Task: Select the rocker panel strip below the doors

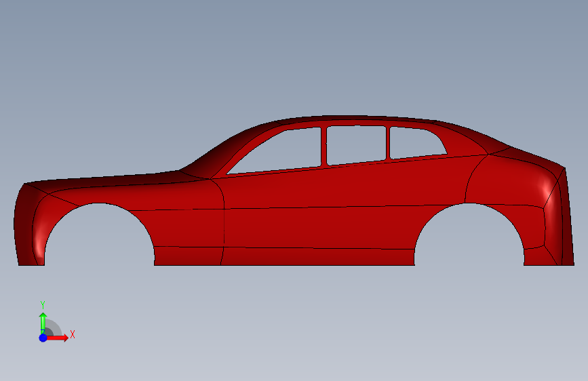Action: 319,257
